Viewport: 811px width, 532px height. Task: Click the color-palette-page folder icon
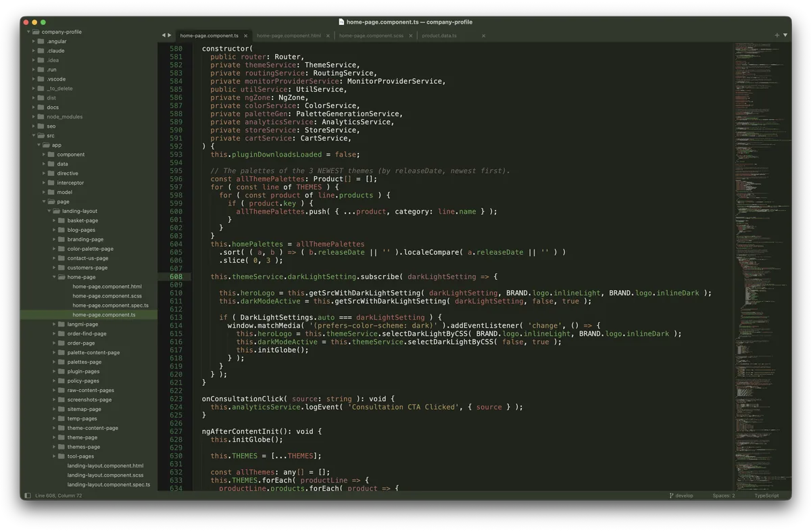62,249
